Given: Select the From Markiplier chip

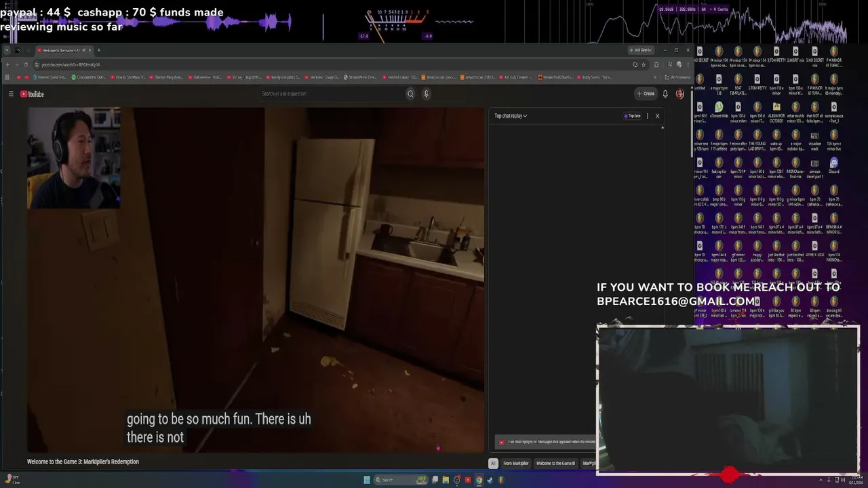Looking at the screenshot, I should pos(515,464).
